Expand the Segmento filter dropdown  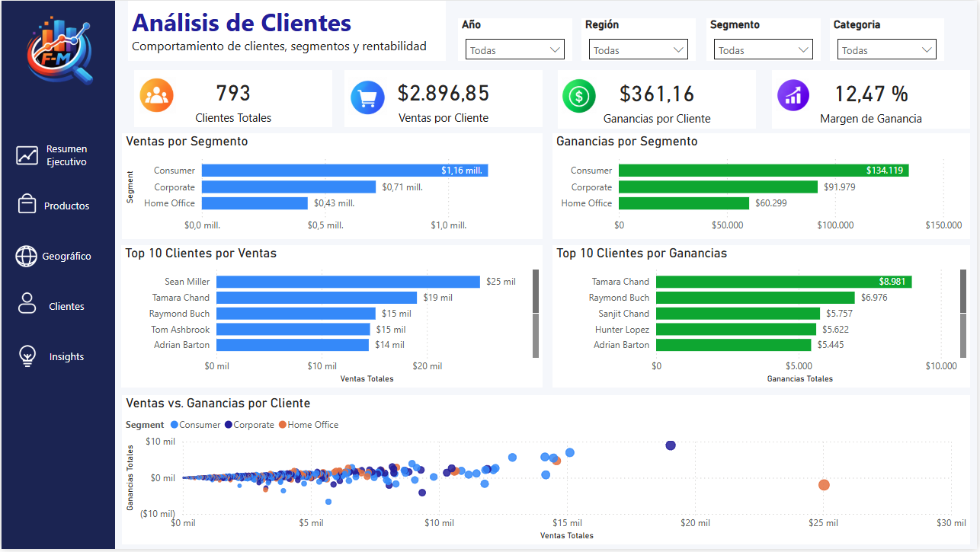[x=764, y=49]
